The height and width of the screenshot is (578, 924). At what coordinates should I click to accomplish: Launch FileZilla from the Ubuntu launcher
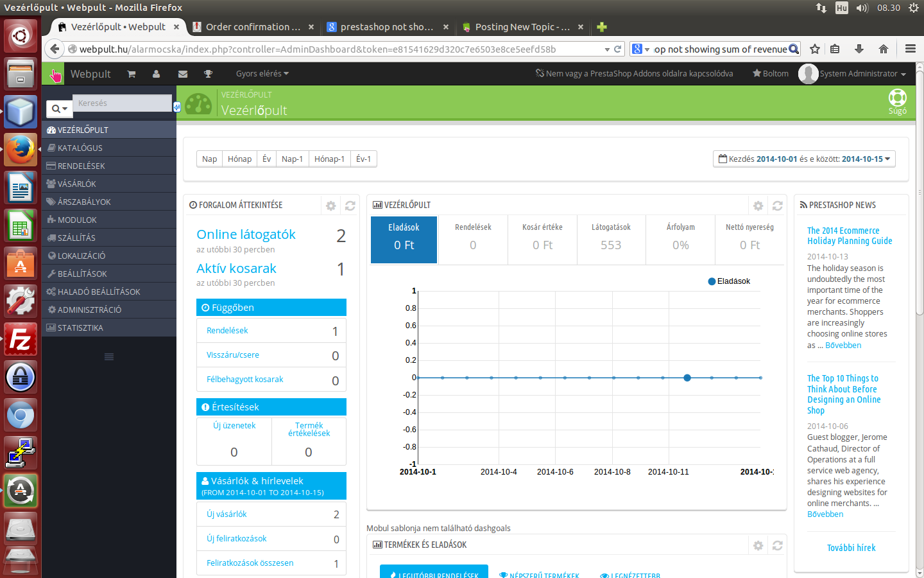(21, 338)
